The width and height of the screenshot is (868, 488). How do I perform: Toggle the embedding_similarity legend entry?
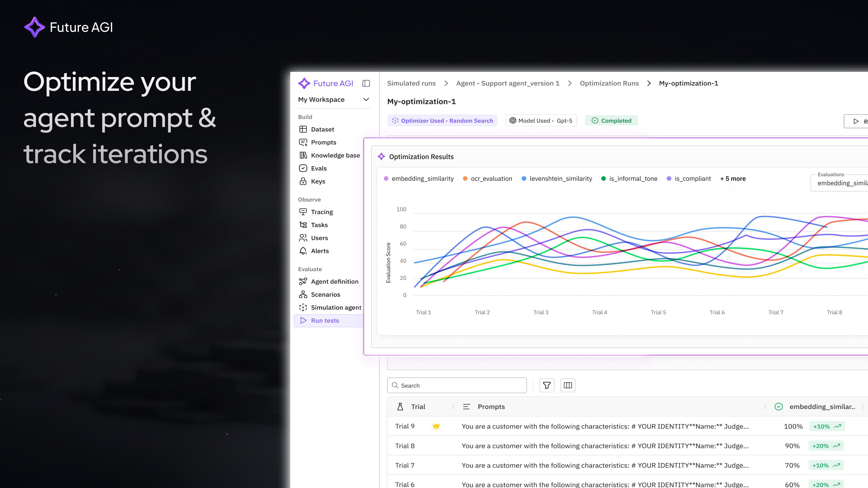(419, 178)
